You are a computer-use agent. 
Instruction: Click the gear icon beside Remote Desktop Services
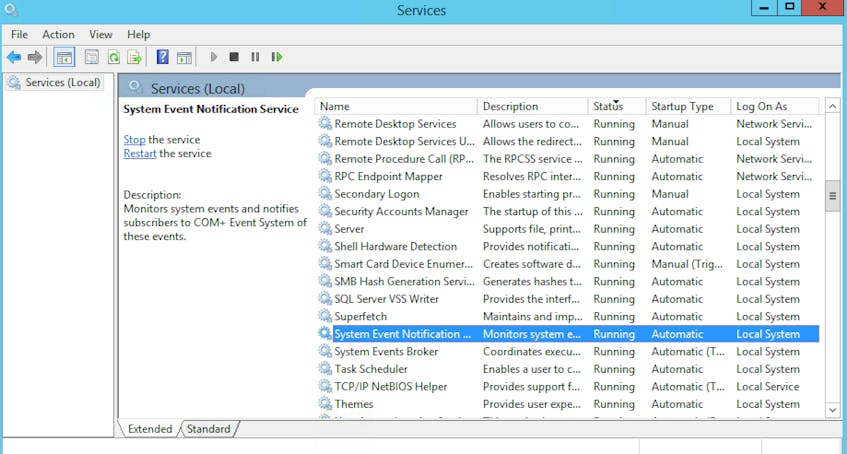(325, 123)
